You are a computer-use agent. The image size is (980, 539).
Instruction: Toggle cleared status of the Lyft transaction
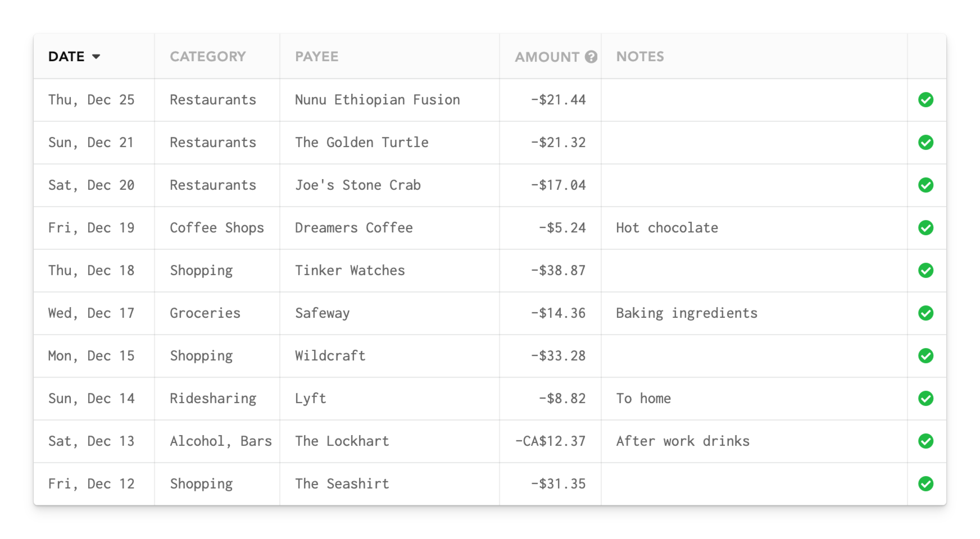[925, 398]
